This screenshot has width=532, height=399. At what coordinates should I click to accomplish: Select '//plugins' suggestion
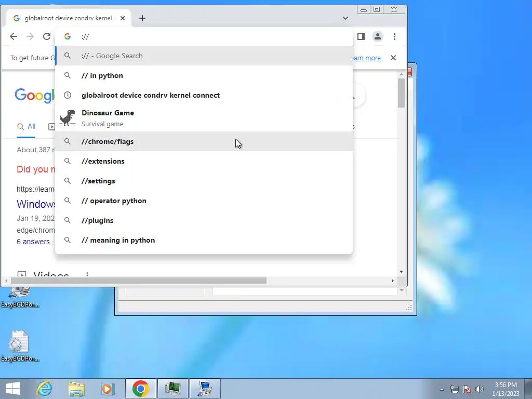(x=204, y=220)
